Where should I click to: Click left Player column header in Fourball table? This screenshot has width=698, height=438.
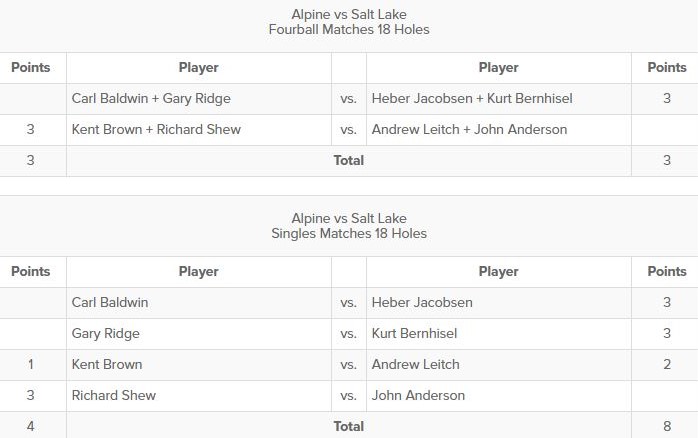[x=199, y=68]
